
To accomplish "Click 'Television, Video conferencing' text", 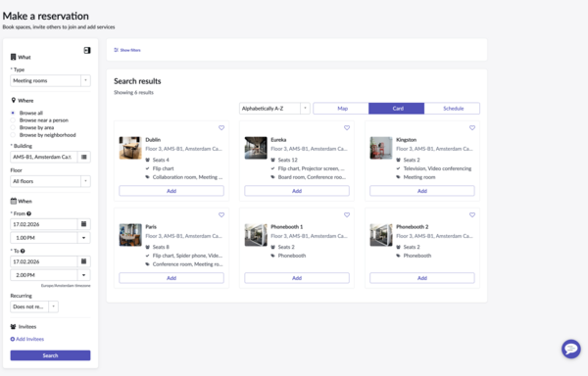I will click(x=437, y=168).
